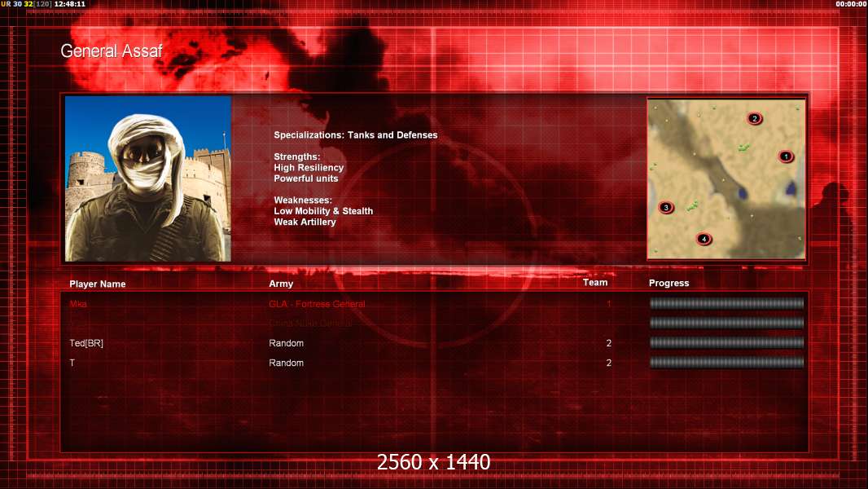Click the Progress column header
This screenshot has height=489, width=868.
click(x=669, y=283)
